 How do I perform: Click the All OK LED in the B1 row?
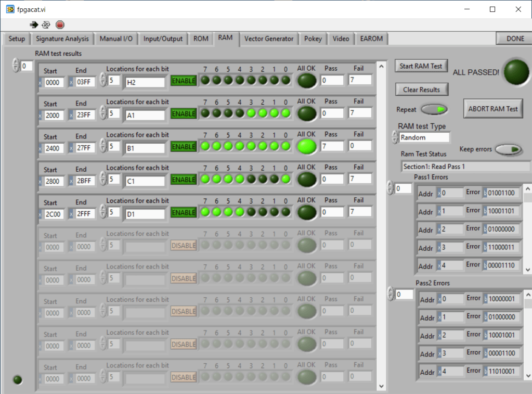[306, 147]
